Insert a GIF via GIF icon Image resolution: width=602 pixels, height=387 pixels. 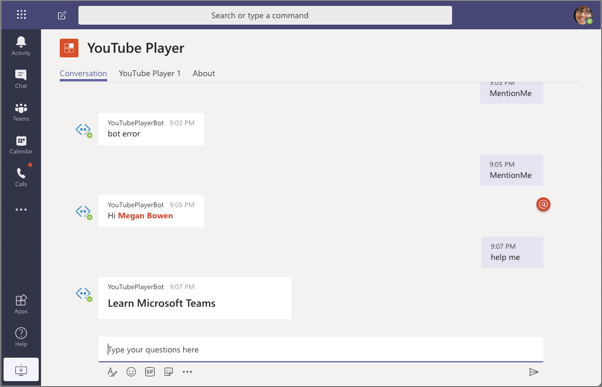(150, 372)
